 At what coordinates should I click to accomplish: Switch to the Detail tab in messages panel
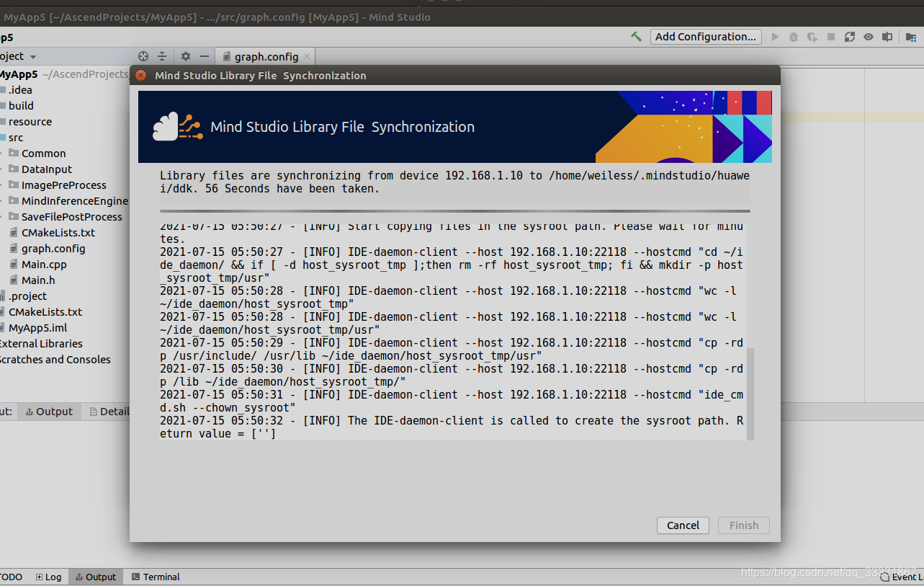pyautogui.click(x=109, y=412)
